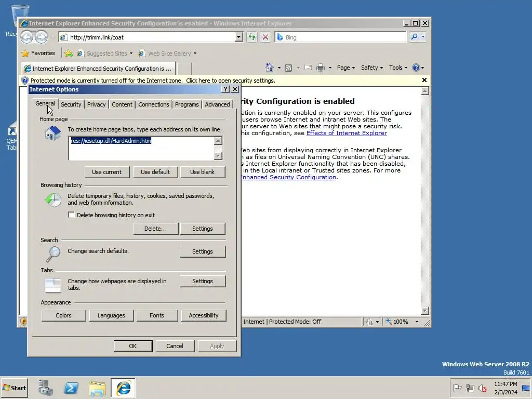The height and width of the screenshot is (399, 532).
Task: Switch to the Connections tab
Action: click(x=153, y=104)
